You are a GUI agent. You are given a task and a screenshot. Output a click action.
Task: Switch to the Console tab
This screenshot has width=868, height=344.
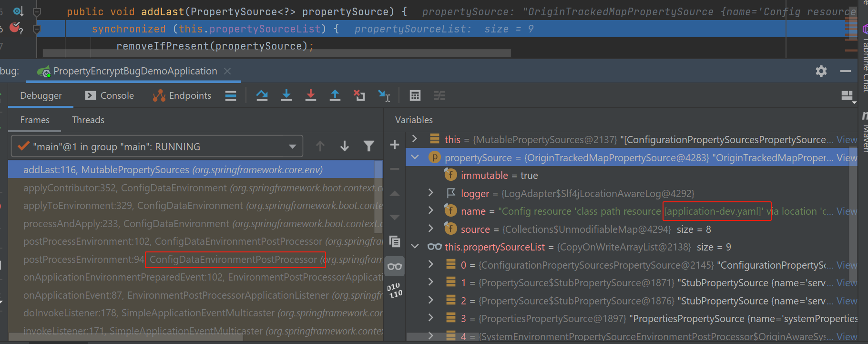coord(110,95)
